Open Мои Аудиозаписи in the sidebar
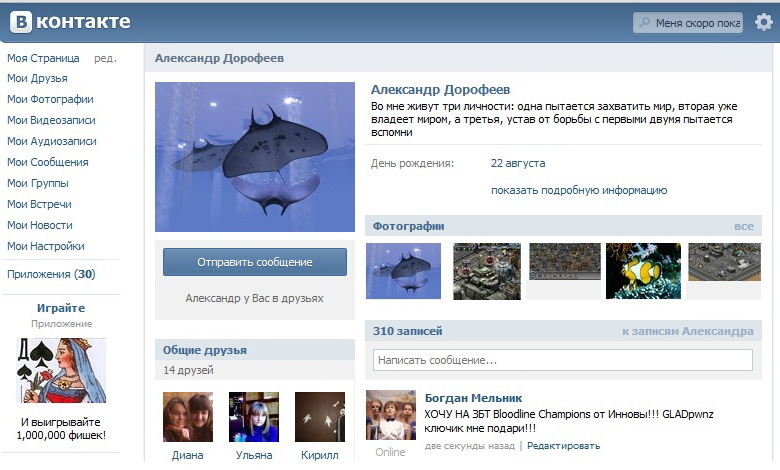 [x=52, y=141]
